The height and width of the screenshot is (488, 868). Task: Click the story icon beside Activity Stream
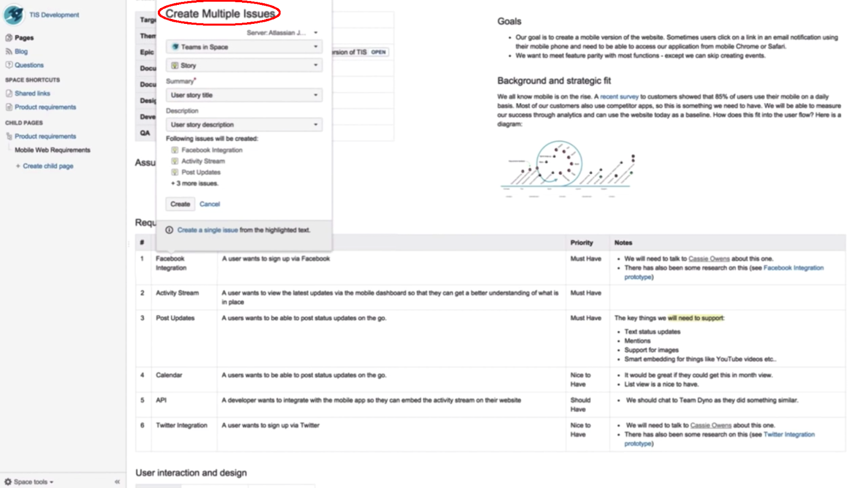(175, 161)
